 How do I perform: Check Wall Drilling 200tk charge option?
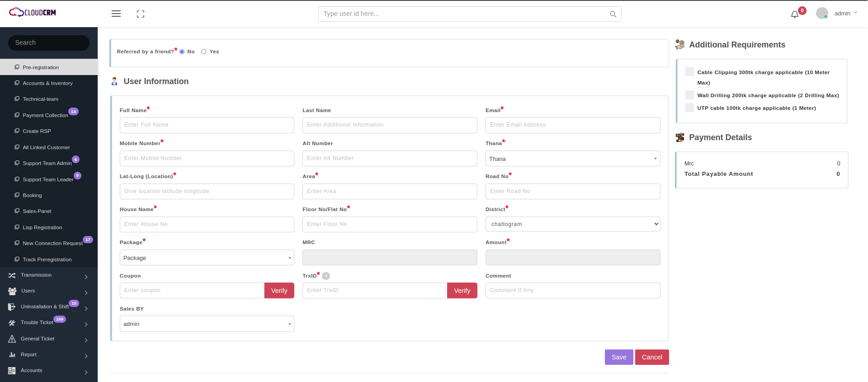click(x=689, y=95)
